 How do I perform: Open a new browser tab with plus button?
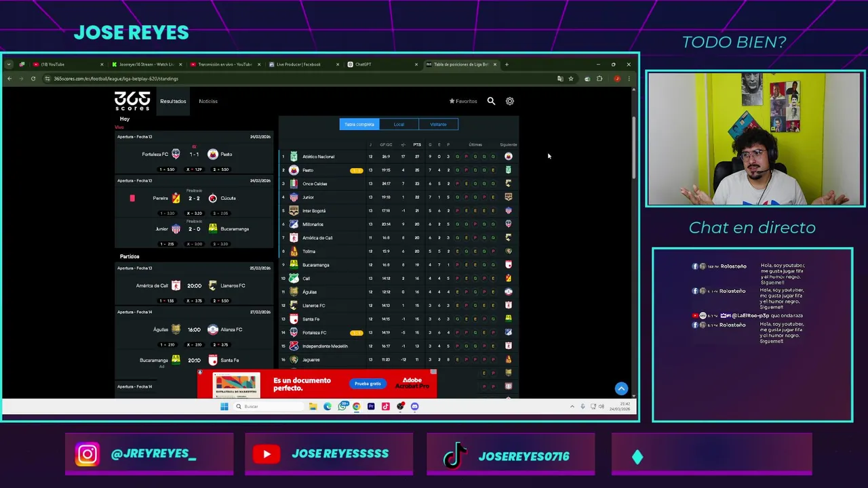click(507, 64)
